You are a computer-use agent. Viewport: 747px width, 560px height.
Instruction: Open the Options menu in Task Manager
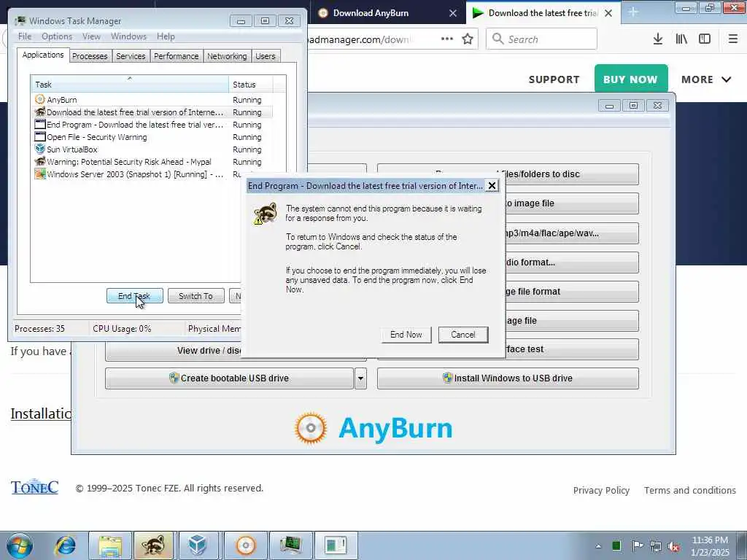tap(57, 36)
